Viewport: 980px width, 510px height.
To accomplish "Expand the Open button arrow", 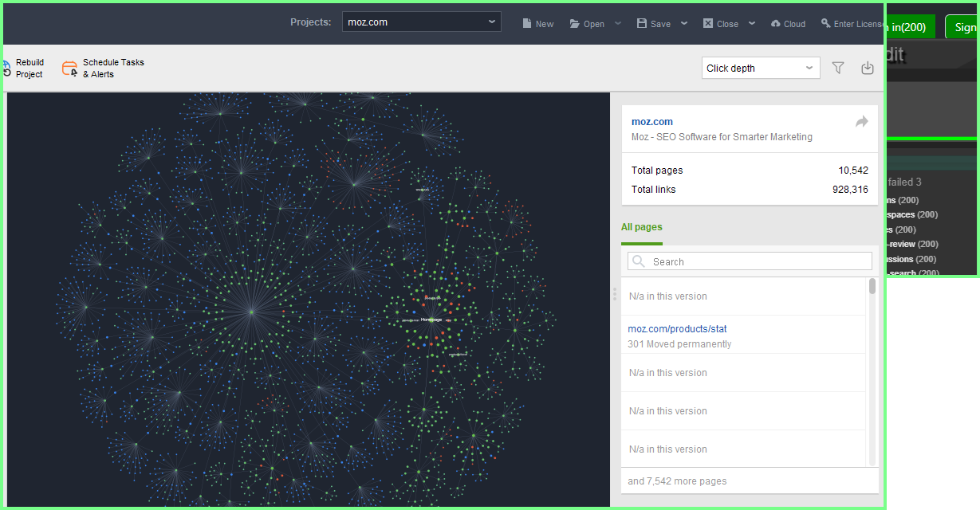I will tap(618, 24).
